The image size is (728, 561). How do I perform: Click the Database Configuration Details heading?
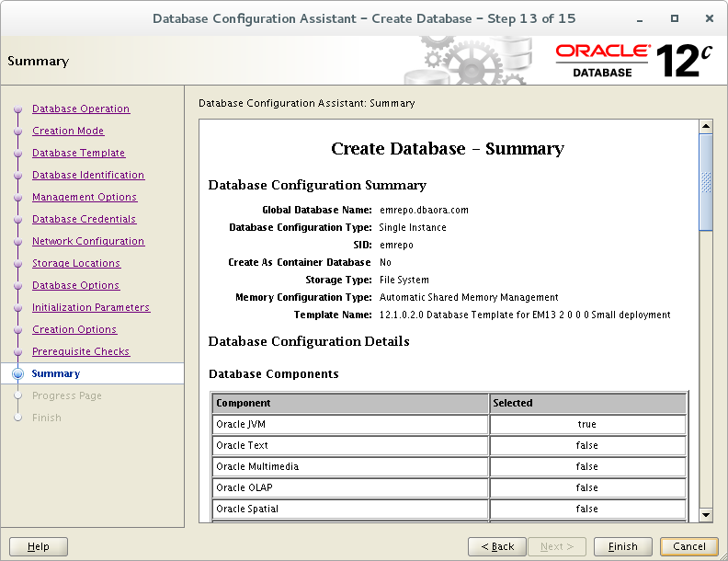(x=309, y=341)
